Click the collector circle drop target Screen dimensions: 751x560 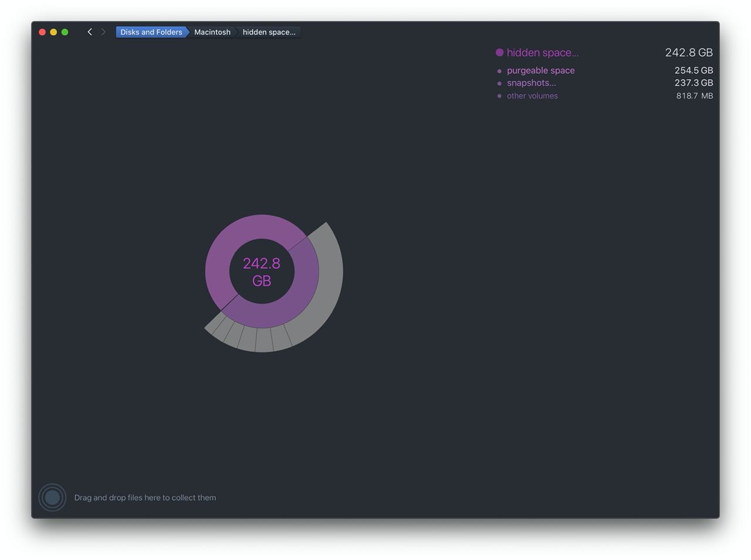click(52, 497)
